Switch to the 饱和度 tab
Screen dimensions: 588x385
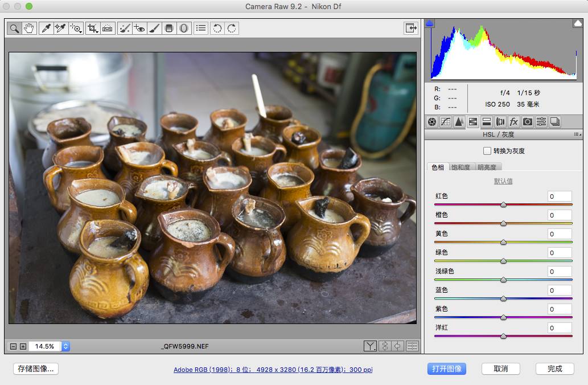pos(460,167)
